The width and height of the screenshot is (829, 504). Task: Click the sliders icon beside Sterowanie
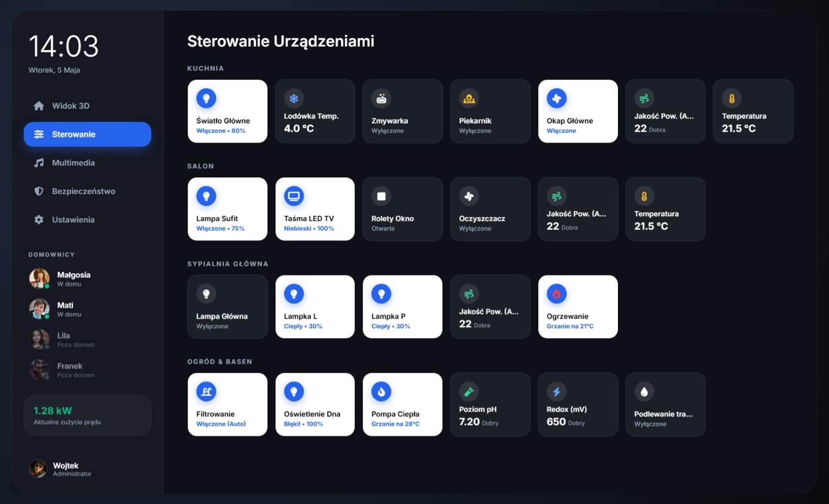click(x=39, y=134)
